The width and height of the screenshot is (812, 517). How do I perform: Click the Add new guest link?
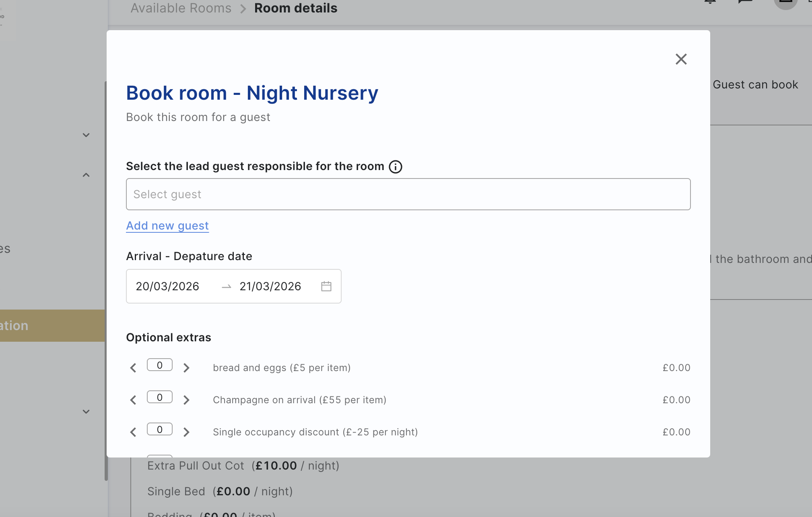tap(167, 226)
